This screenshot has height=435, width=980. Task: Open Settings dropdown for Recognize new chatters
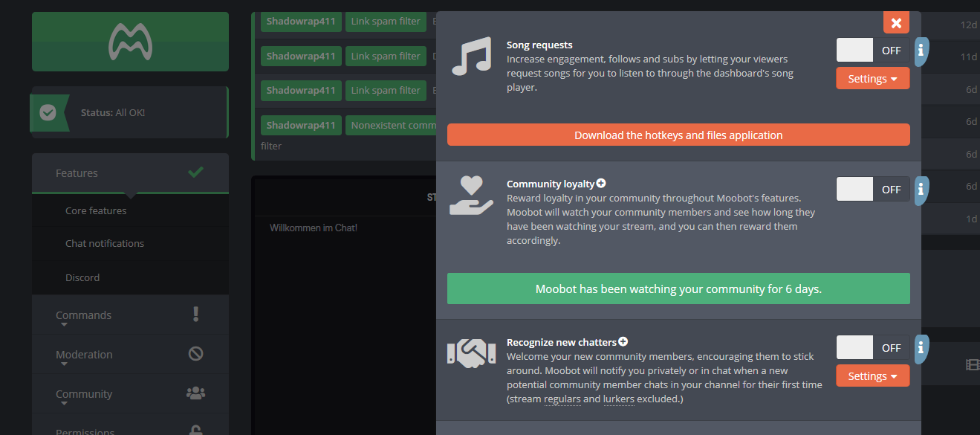[872, 376]
